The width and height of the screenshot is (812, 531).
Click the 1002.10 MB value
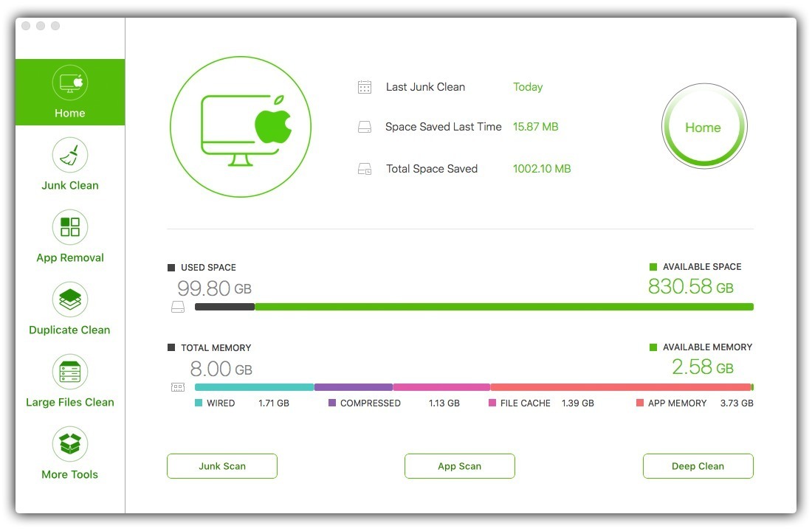click(542, 169)
